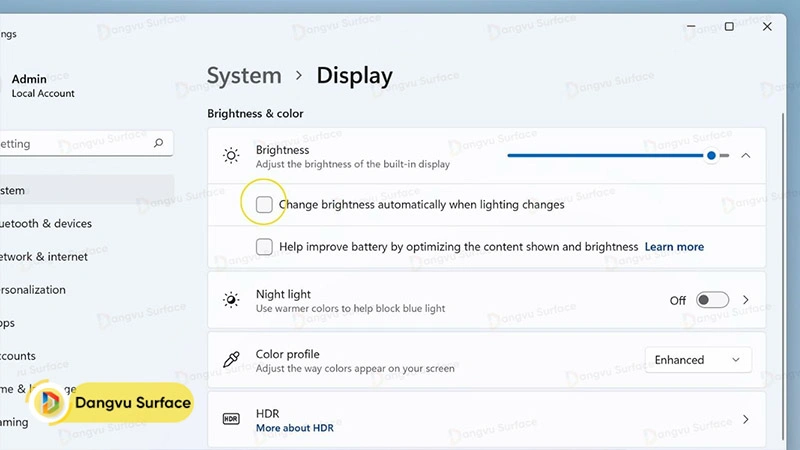
Task: Click the Night light icon
Action: click(231, 300)
